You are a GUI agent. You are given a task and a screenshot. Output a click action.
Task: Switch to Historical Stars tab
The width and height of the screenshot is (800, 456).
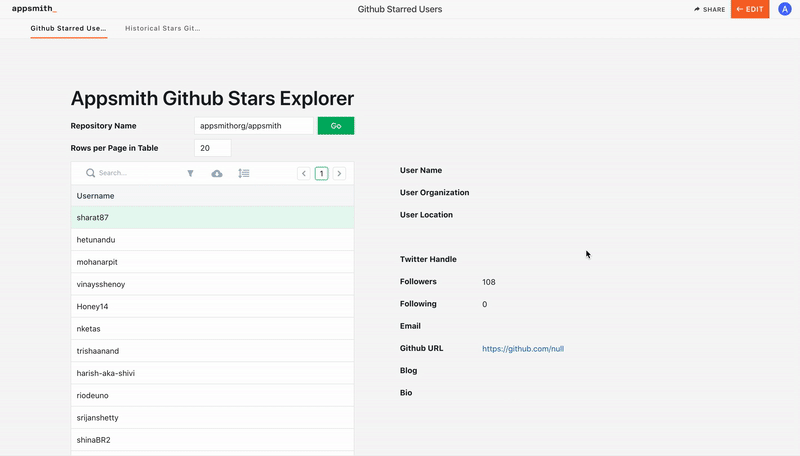[163, 29]
